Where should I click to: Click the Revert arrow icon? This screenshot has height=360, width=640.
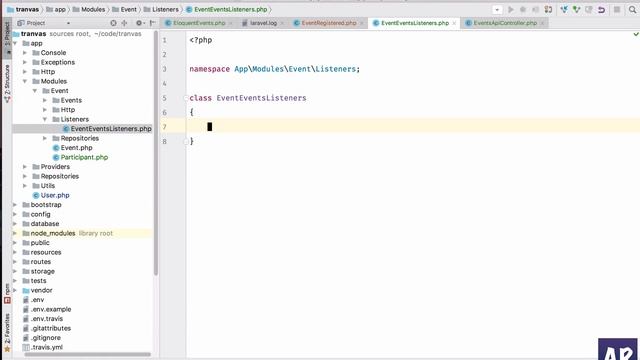coord(601,9)
